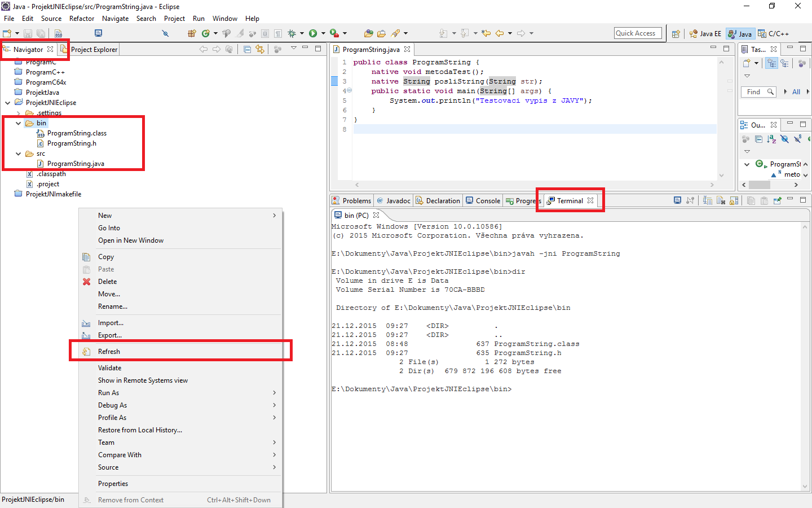812x508 pixels.
Task: Click the Save icon
Action: (x=28, y=33)
